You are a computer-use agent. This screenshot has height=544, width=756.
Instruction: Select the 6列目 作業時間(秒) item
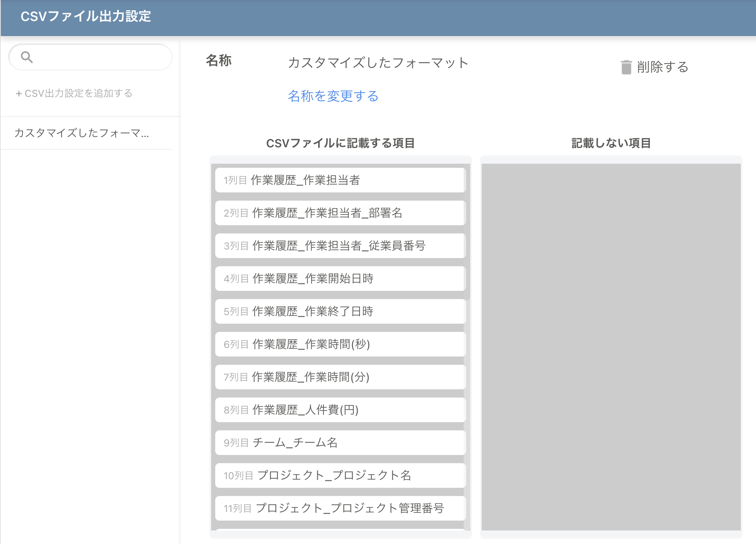pos(340,344)
